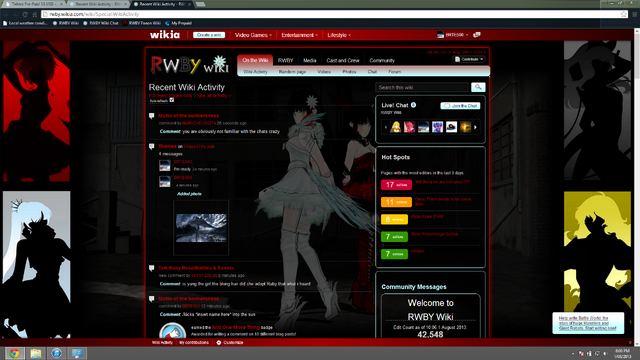Open File Explorer in the taskbar
640x360 pixels.
coord(36,353)
